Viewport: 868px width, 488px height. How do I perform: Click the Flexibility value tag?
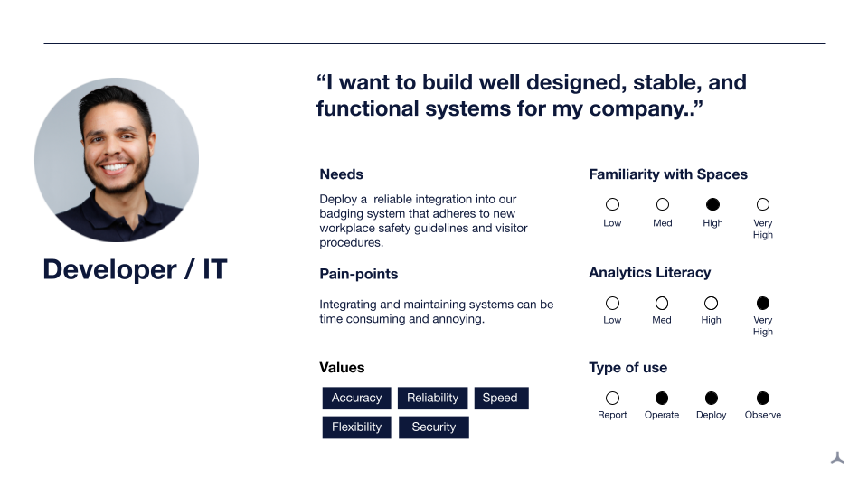[x=356, y=427]
